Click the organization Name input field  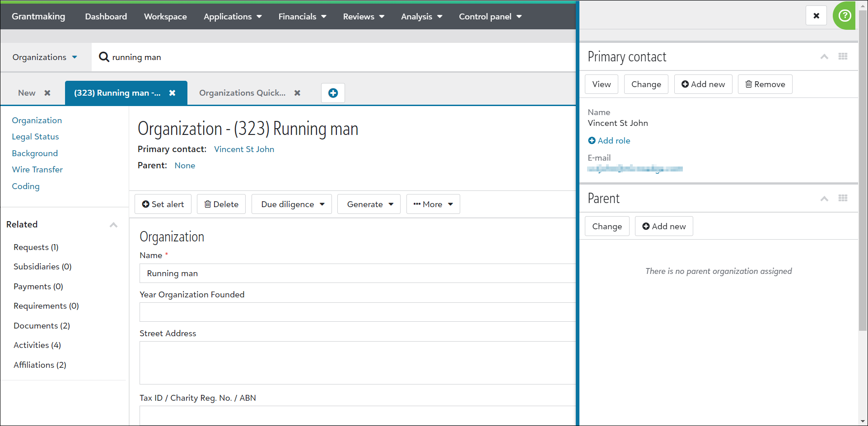[x=357, y=273]
